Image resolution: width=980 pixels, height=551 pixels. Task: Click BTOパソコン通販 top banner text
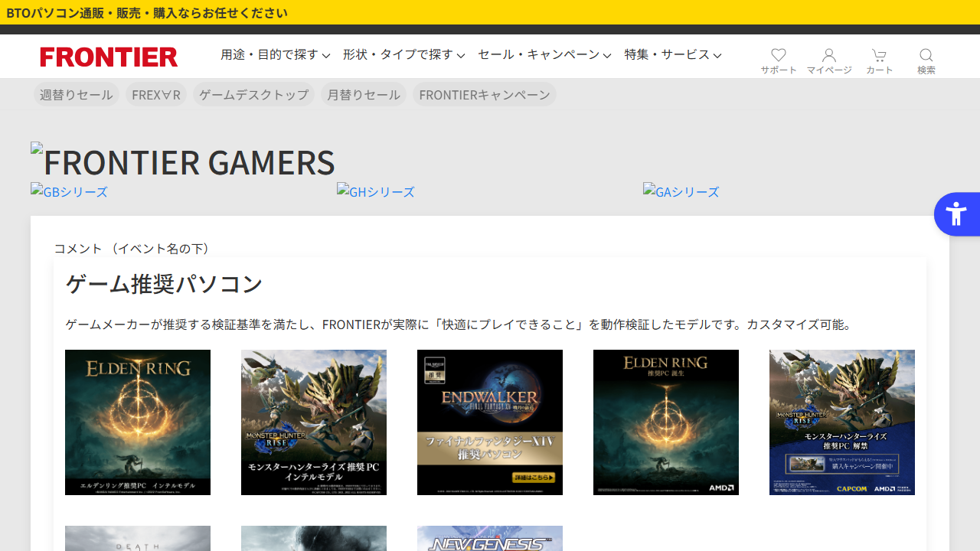pyautogui.click(x=147, y=12)
